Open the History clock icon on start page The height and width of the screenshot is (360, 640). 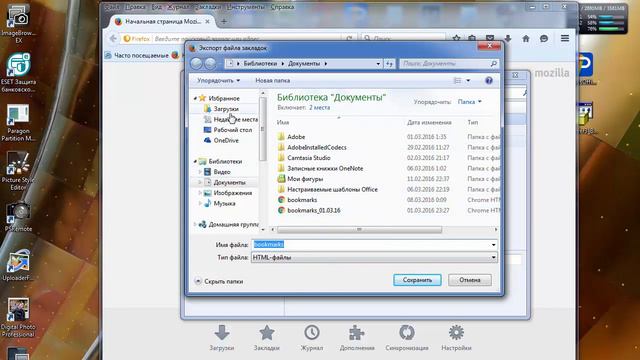[311, 333]
